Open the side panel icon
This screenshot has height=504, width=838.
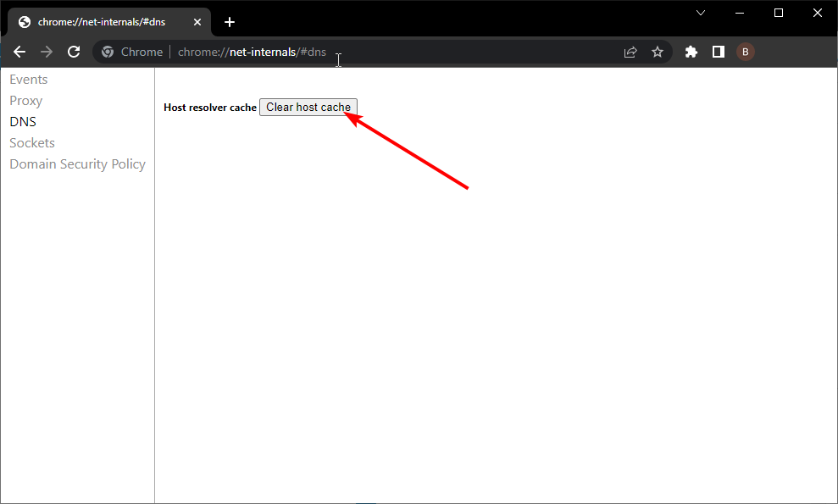[x=719, y=52]
